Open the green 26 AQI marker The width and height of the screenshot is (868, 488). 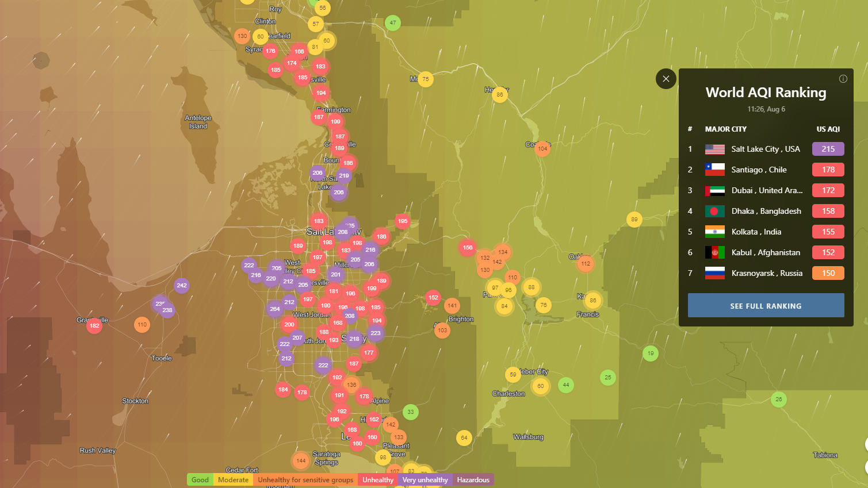(779, 399)
